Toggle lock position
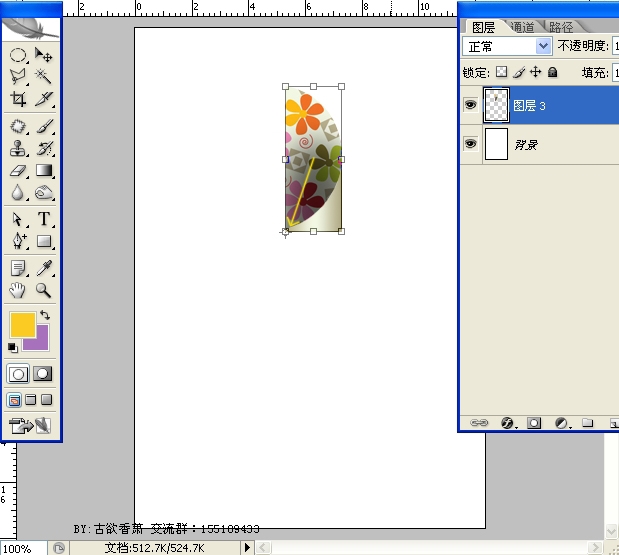Viewport: 619px width, 555px height. (535, 72)
